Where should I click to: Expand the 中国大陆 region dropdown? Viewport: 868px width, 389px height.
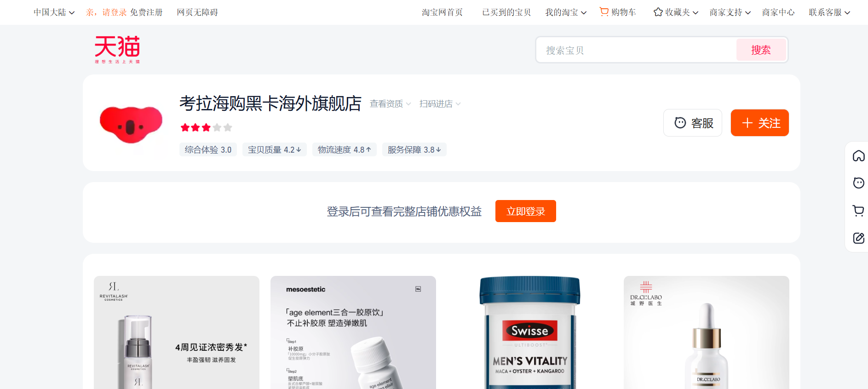tap(54, 12)
